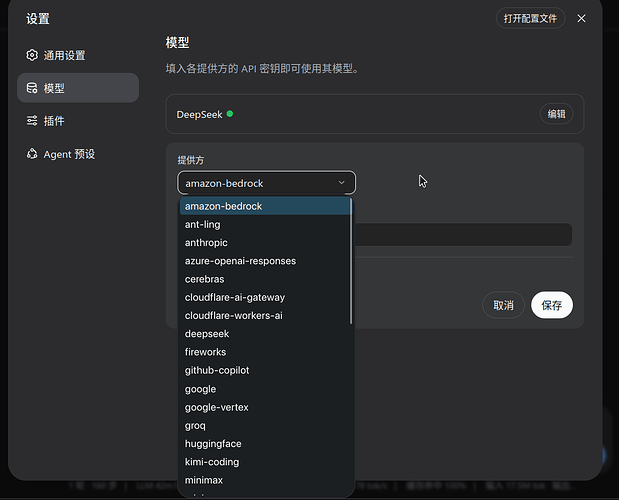The width and height of the screenshot is (619, 500).
Task: Select the google provider option
Action: click(265, 389)
